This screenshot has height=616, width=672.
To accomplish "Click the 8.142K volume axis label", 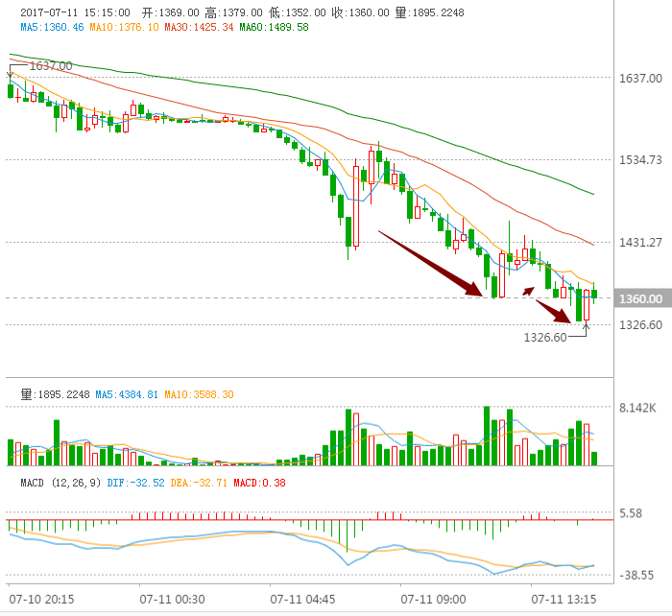I will (637, 408).
